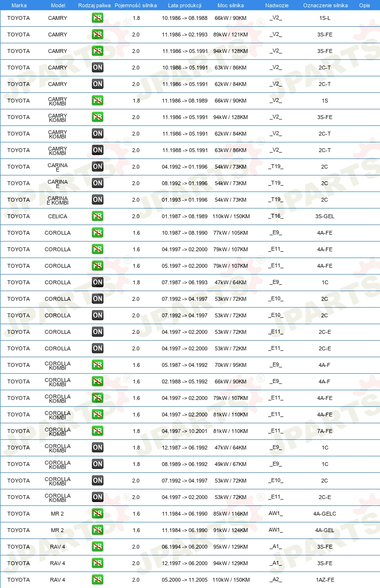This screenshot has width=380, height=588.
Task: Click the Oznaczenie silnika column header
Action: (326, 5)
